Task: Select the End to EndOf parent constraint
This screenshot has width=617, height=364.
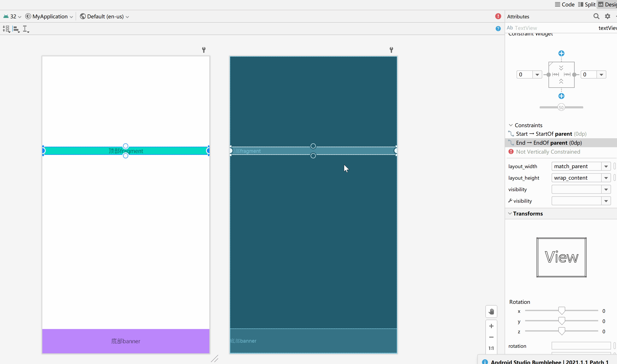Action: tap(549, 143)
